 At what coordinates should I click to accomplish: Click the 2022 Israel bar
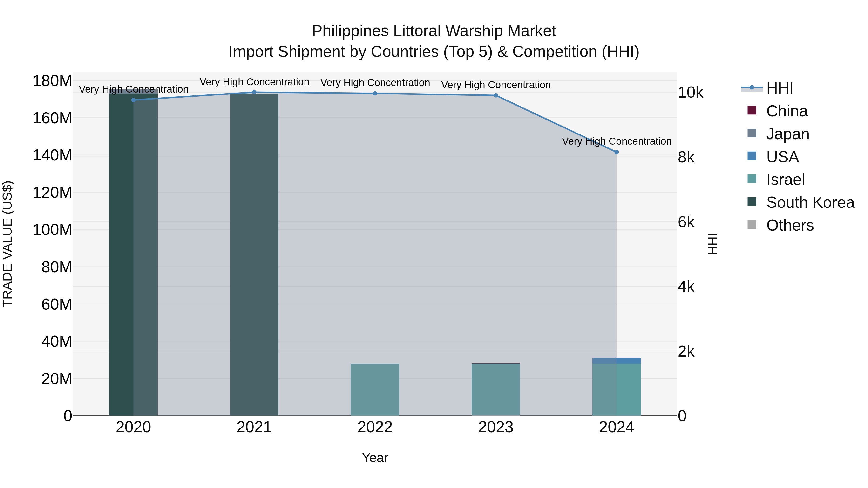(x=375, y=390)
